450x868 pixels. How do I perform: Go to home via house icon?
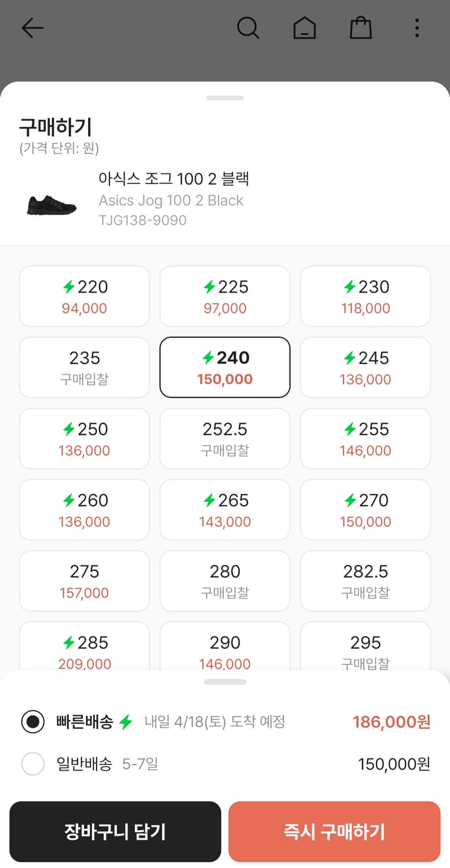click(x=304, y=28)
